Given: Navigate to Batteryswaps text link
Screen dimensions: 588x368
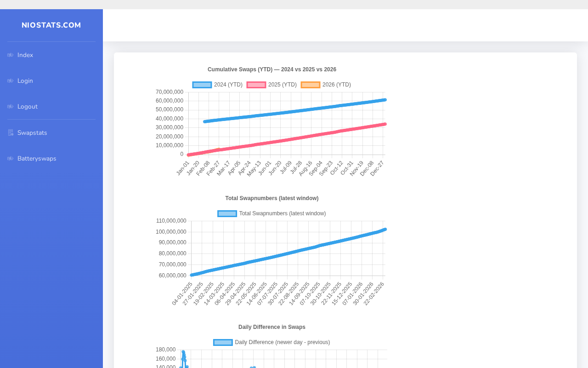Looking at the screenshot, I should (37, 159).
